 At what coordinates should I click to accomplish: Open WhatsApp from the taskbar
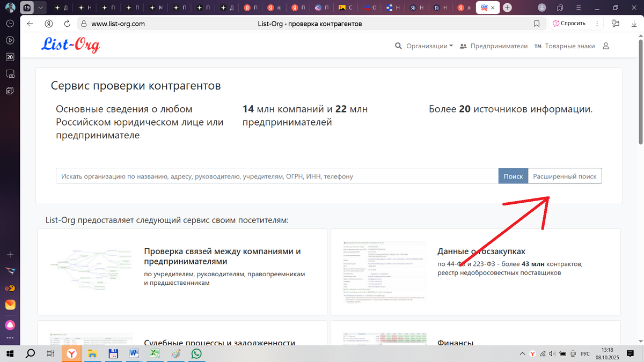pos(197,353)
